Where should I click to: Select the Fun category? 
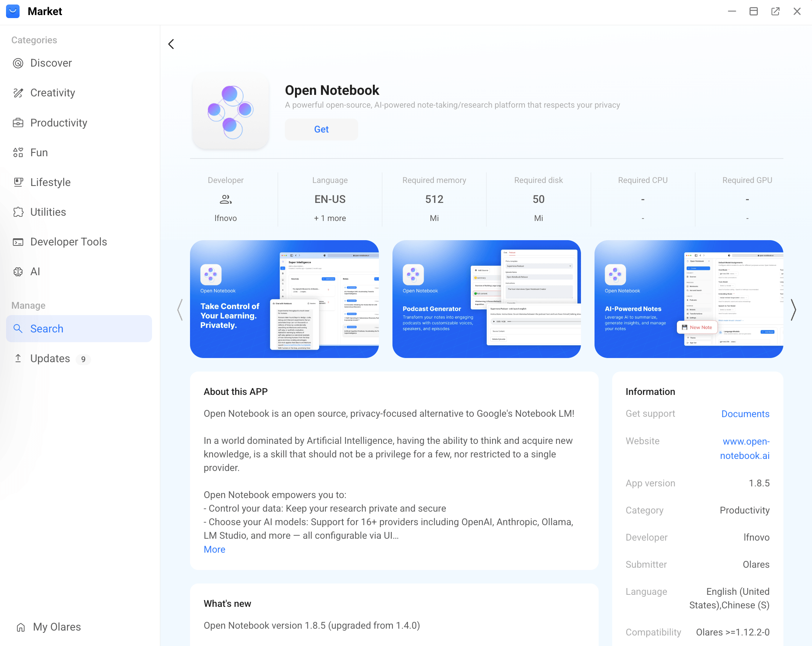[79, 152]
